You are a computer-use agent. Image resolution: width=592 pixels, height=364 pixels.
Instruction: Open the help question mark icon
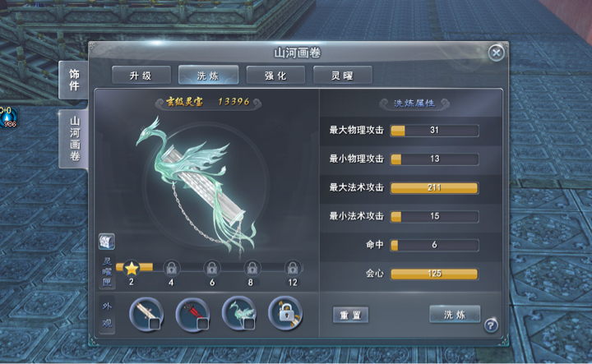tap(490, 325)
